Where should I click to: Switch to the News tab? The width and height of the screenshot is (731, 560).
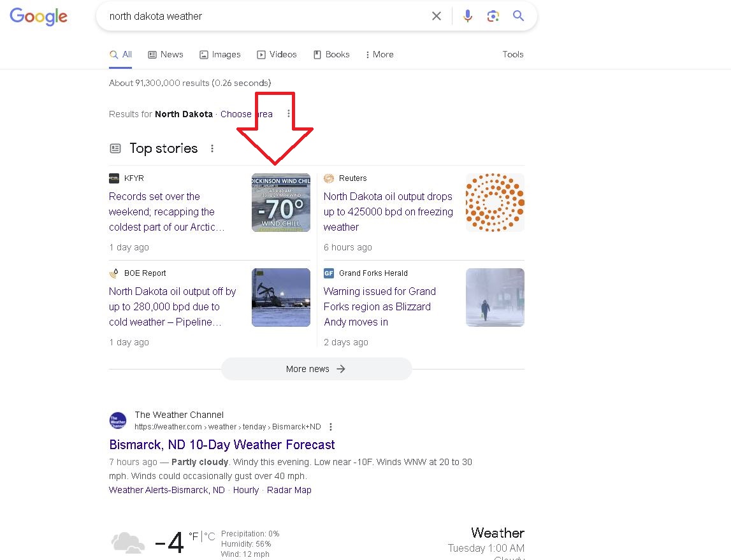(x=166, y=55)
